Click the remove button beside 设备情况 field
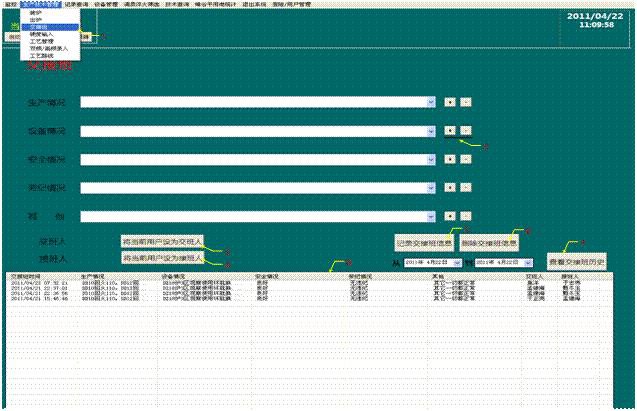The height and width of the screenshot is (411, 637). click(465, 130)
